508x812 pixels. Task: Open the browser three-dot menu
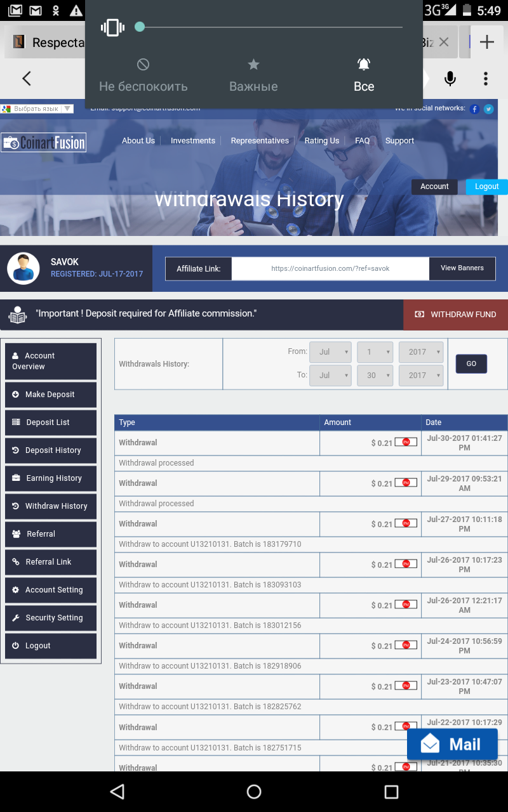pyautogui.click(x=486, y=79)
